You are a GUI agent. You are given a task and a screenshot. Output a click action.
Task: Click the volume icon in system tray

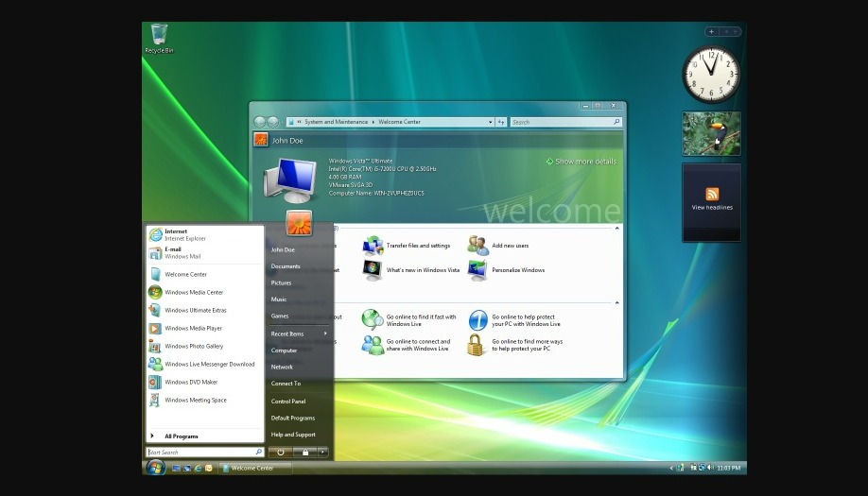(710, 468)
